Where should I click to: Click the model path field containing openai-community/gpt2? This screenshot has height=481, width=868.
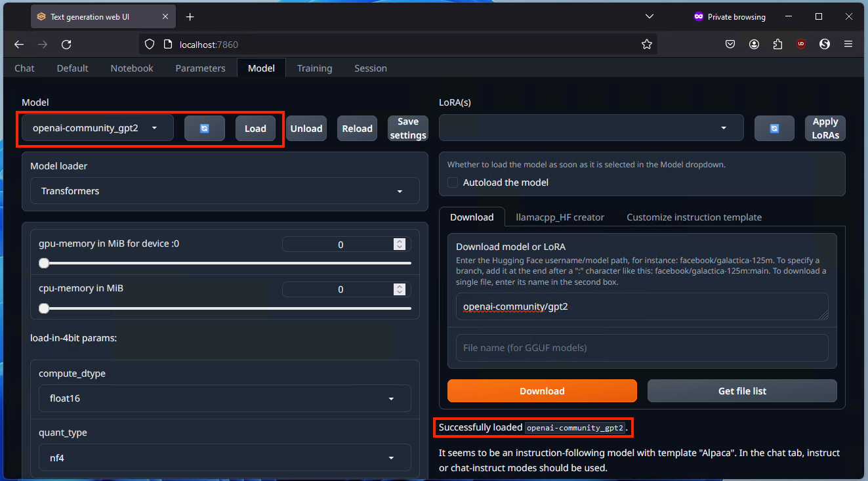(x=642, y=306)
